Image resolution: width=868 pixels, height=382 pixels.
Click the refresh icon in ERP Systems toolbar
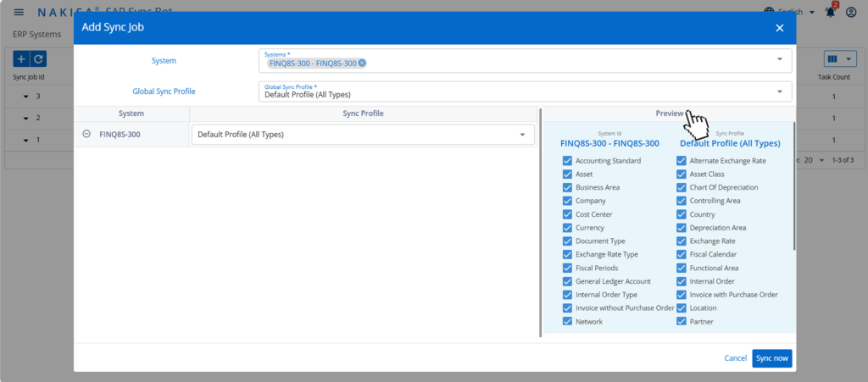(37, 58)
